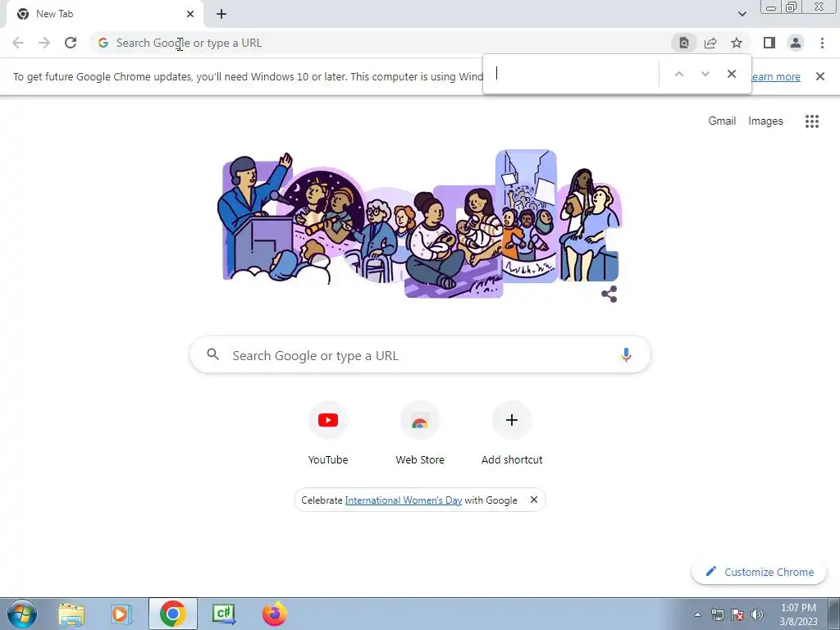Screen dimensions: 840x630
Task: Open the YouTube shortcut
Action: (328, 432)
